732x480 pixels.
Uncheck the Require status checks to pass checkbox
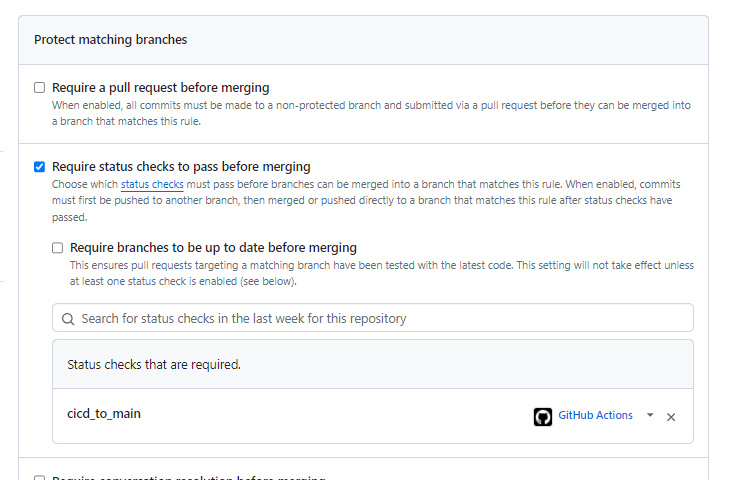coord(40,167)
